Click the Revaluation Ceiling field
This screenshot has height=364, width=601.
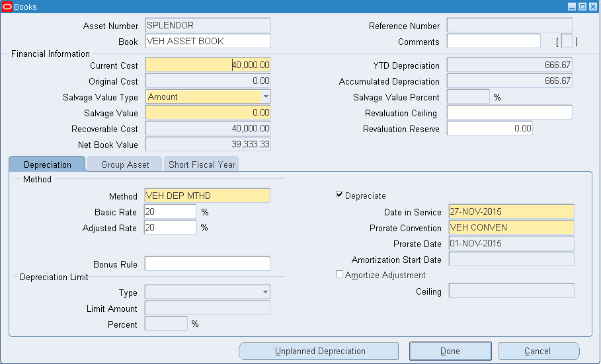[x=509, y=112]
